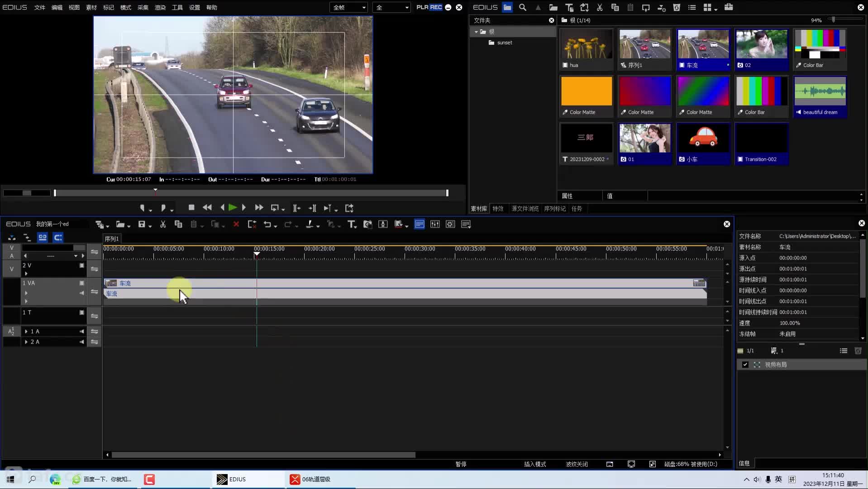
Task: Mute audio track 1 A
Action: [x=82, y=331]
